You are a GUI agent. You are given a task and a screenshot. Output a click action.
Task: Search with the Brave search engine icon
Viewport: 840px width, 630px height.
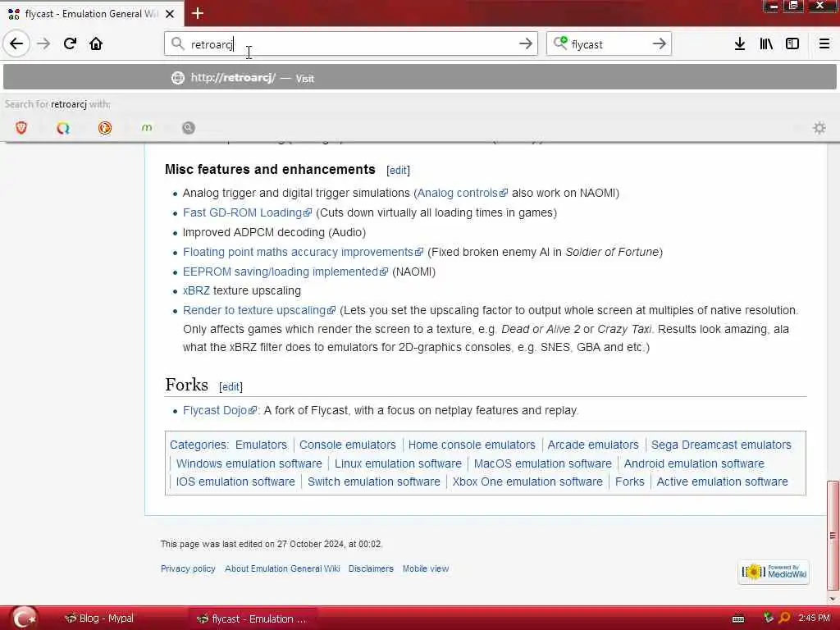21,127
